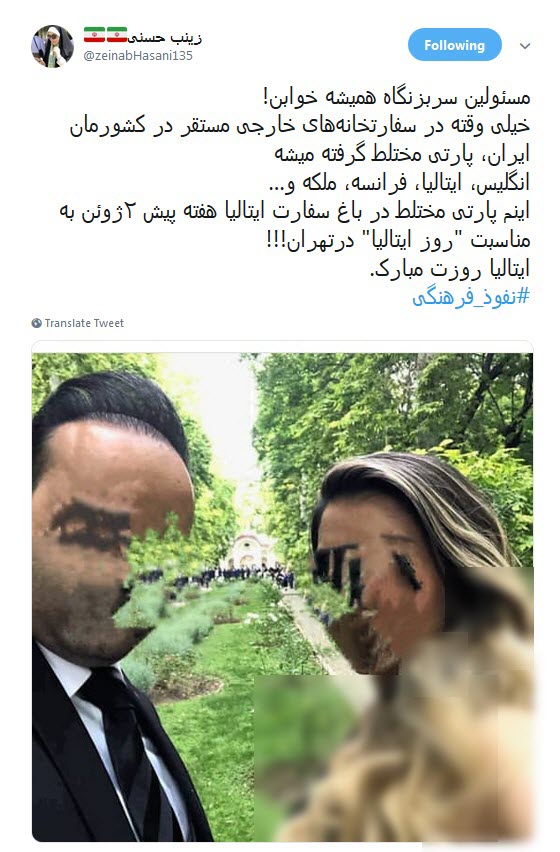Click the domed building at the garden path's end
Image resolution: width=560 pixels, height=852 pixels.
click(x=251, y=550)
